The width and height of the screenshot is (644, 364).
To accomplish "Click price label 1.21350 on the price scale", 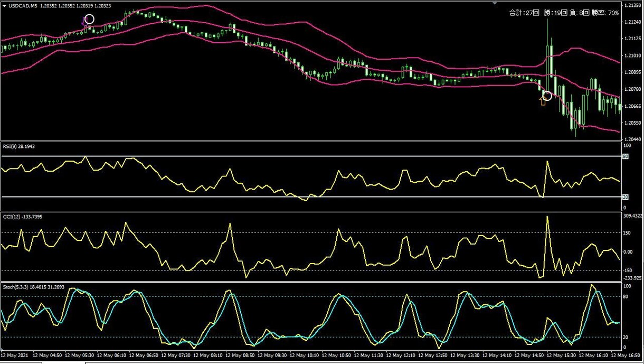I will (632, 5).
